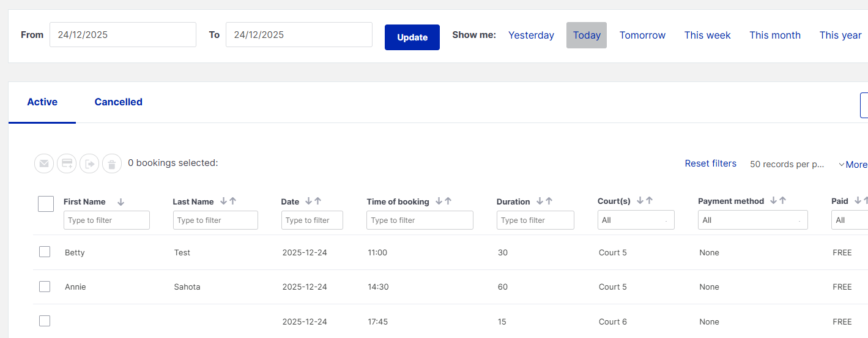Screen dimensions: 868x338
Task: Click the From date input field
Action: [122, 35]
